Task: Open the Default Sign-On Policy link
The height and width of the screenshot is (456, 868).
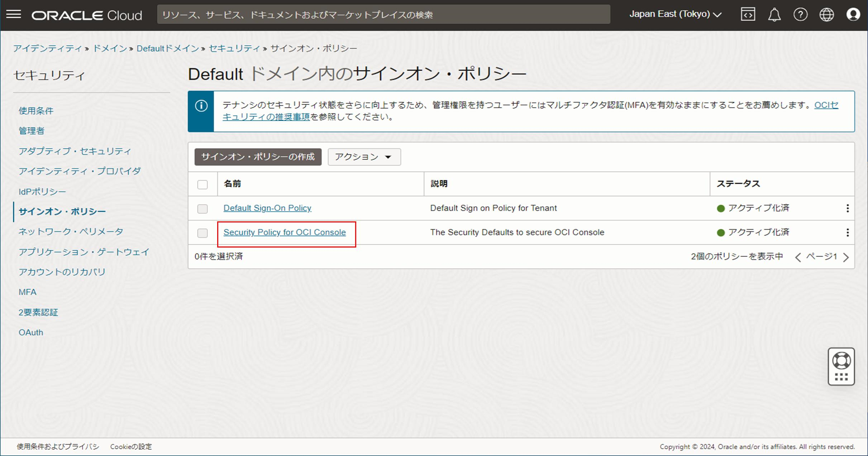Action: coord(267,208)
